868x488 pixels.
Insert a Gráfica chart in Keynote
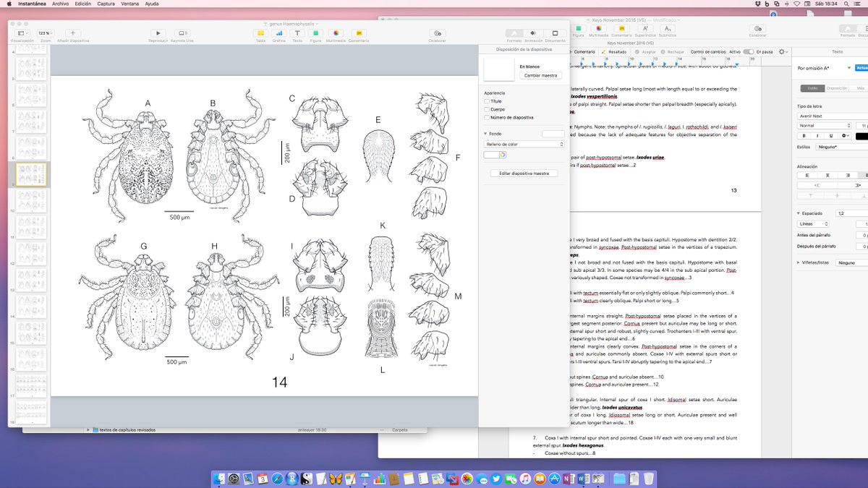click(279, 33)
